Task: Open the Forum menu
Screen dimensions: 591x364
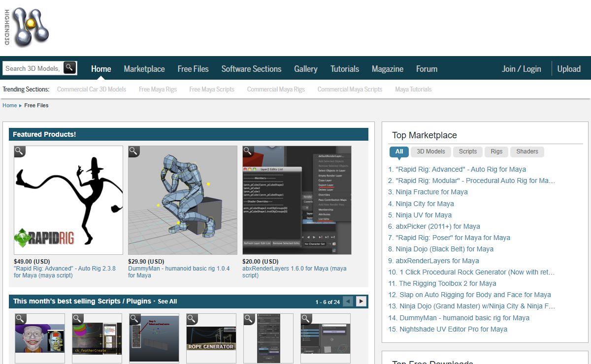Action: point(427,69)
